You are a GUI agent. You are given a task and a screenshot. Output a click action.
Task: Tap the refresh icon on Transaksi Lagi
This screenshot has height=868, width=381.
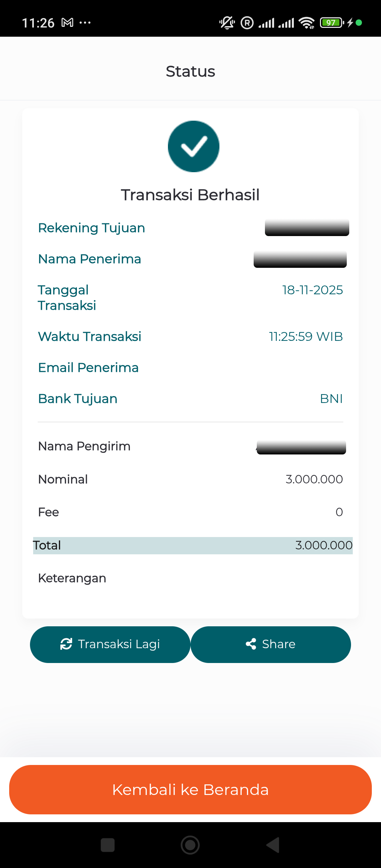66,644
